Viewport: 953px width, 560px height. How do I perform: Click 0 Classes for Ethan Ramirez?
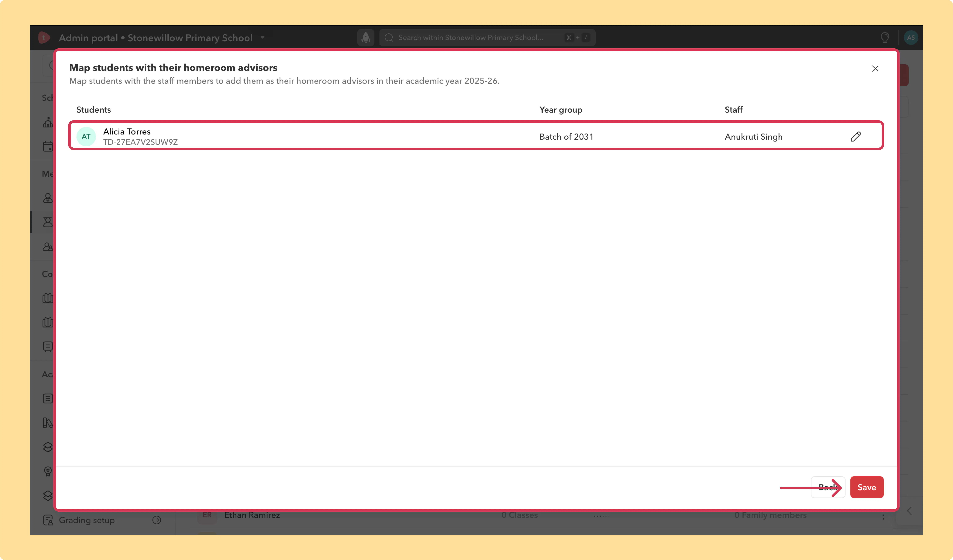pyautogui.click(x=519, y=515)
